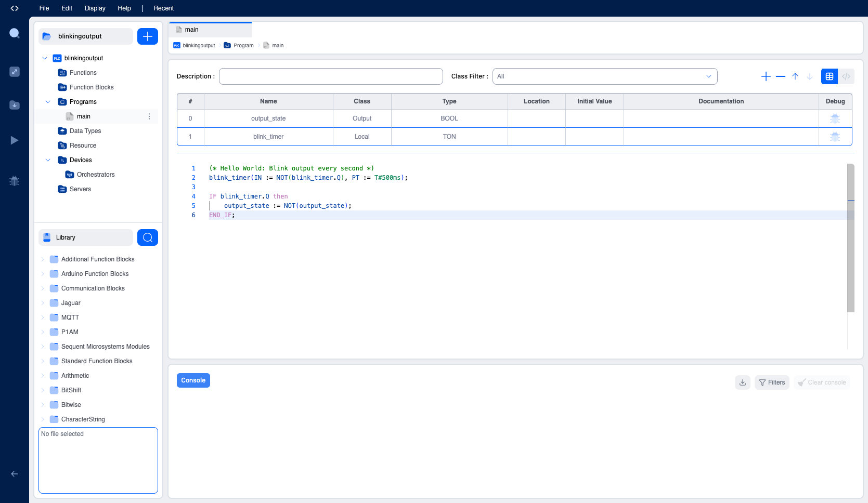Click the expand arrows sidebar icon

tap(15, 72)
